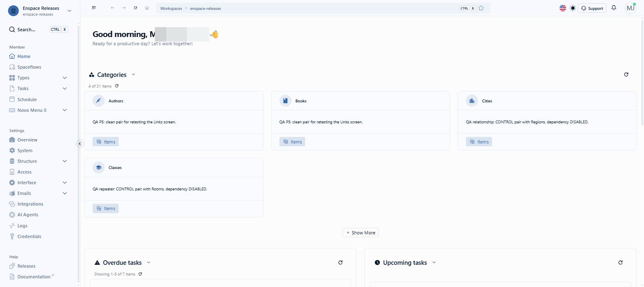Reload the page with the top bar refresh icon
644x287 pixels.
136,8
